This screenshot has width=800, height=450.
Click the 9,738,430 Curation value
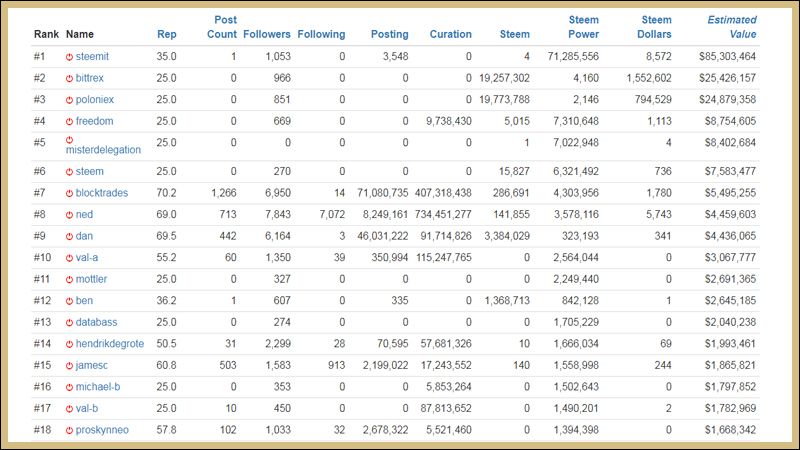click(449, 121)
